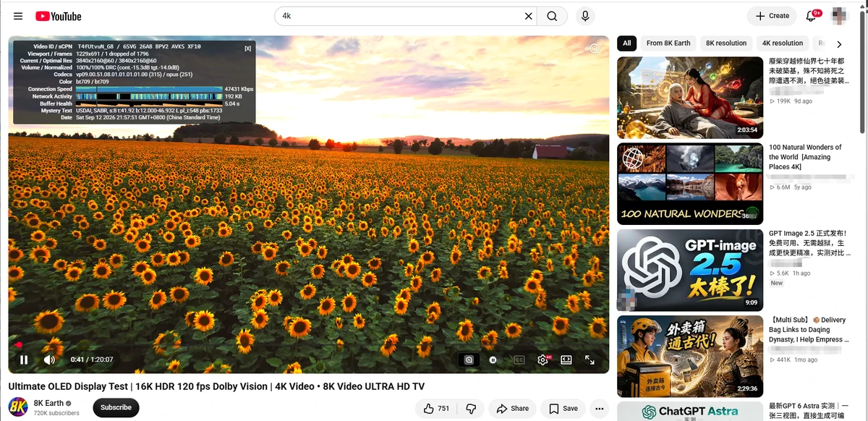The height and width of the screenshot is (421, 868).
Task: Pause the video
Action: (x=24, y=360)
